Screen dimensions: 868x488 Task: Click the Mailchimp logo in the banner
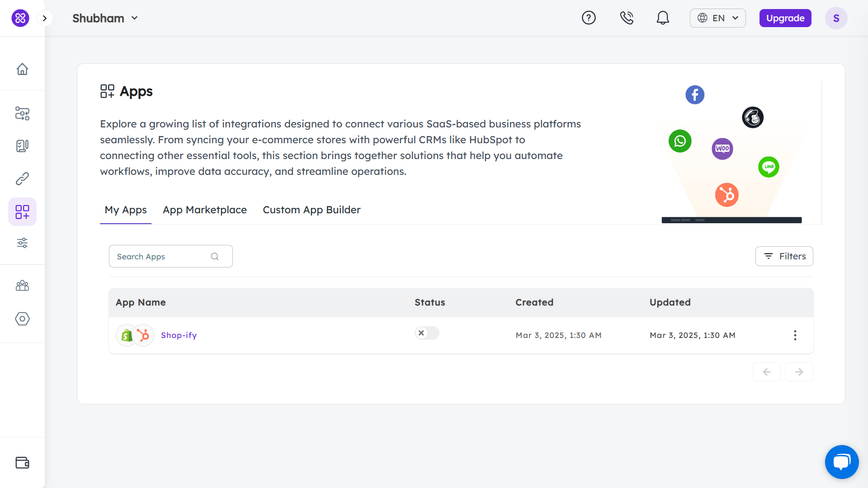click(753, 117)
